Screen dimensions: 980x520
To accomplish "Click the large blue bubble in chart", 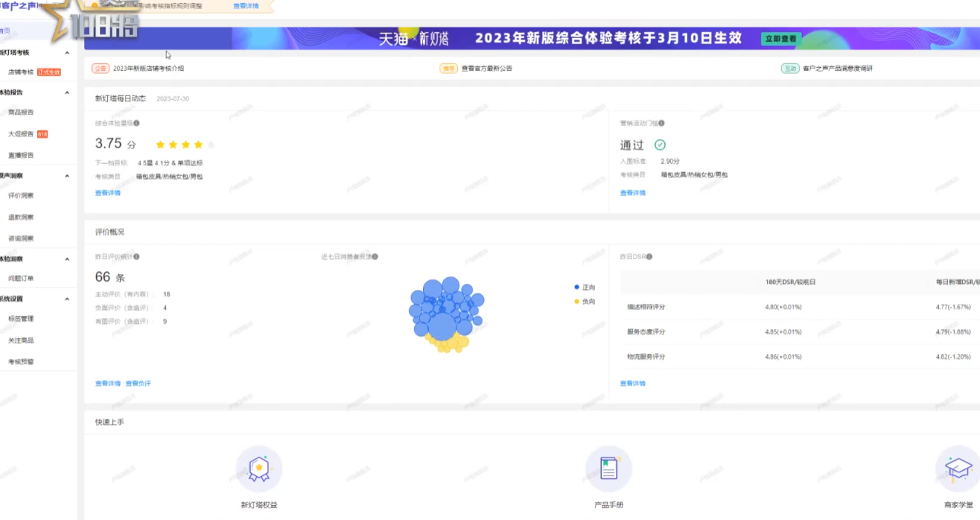I will pos(442,326).
